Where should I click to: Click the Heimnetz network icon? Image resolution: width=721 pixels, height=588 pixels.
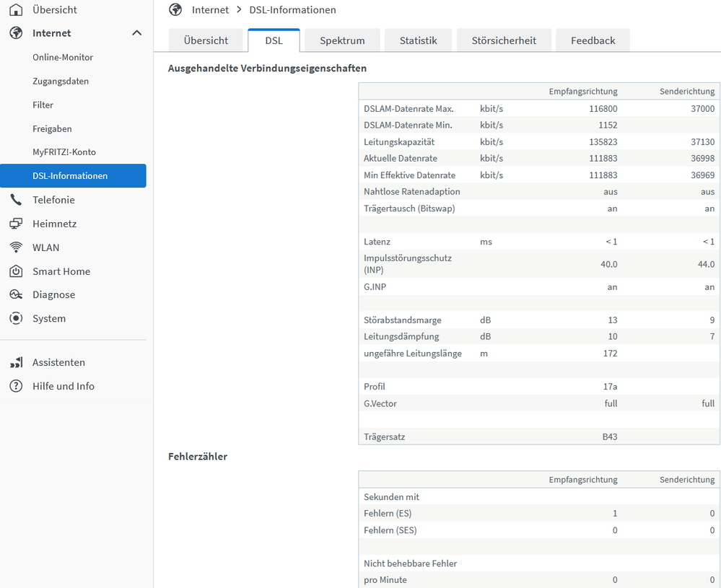tap(16, 224)
